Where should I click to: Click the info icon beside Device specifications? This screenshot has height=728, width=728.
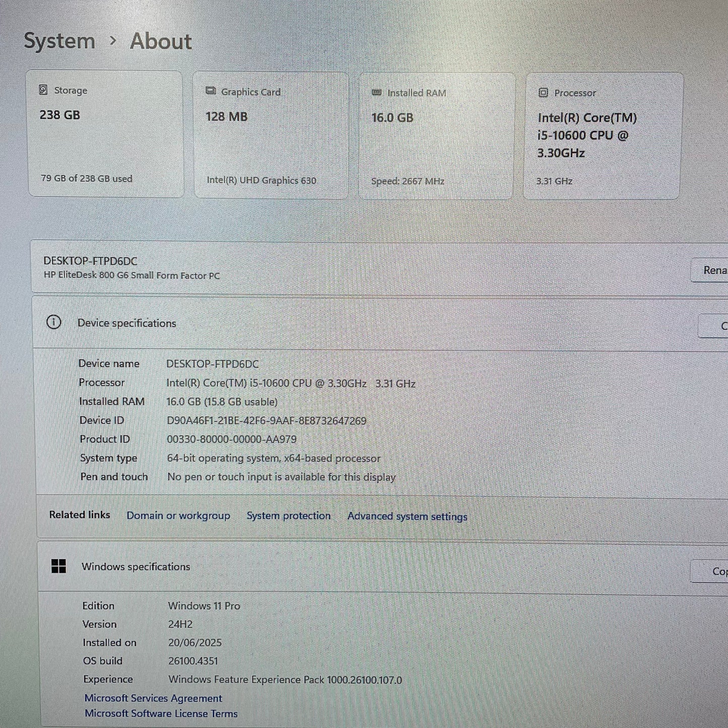[54, 323]
